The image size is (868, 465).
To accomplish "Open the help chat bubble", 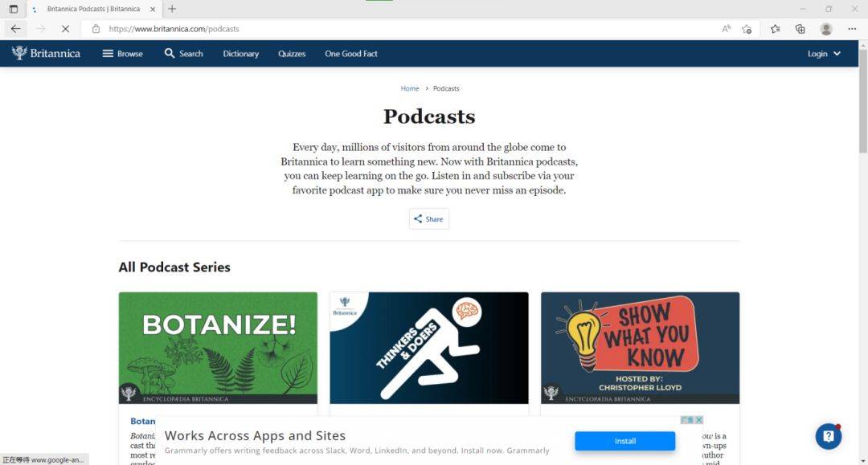I will point(829,437).
